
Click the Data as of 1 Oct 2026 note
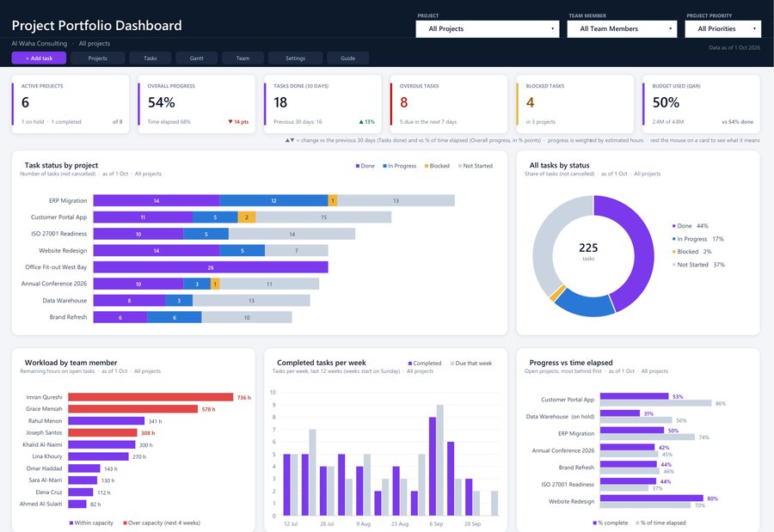pos(734,48)
